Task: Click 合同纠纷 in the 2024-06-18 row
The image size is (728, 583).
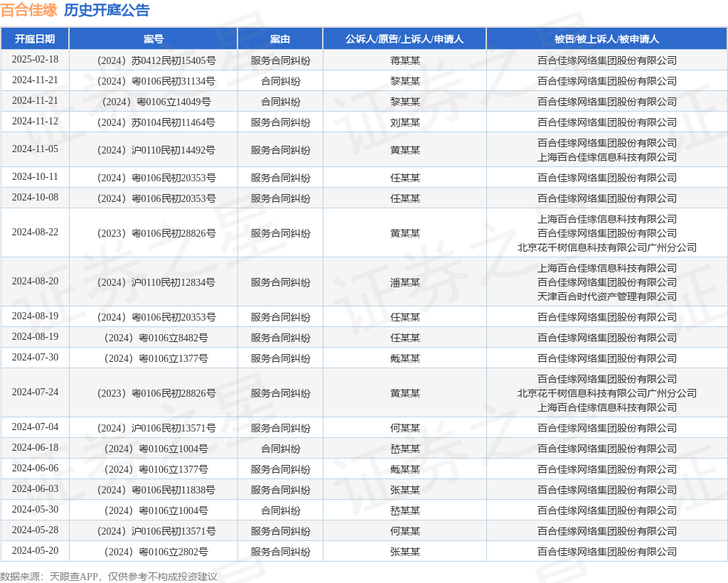Action: tap(280, 449)
